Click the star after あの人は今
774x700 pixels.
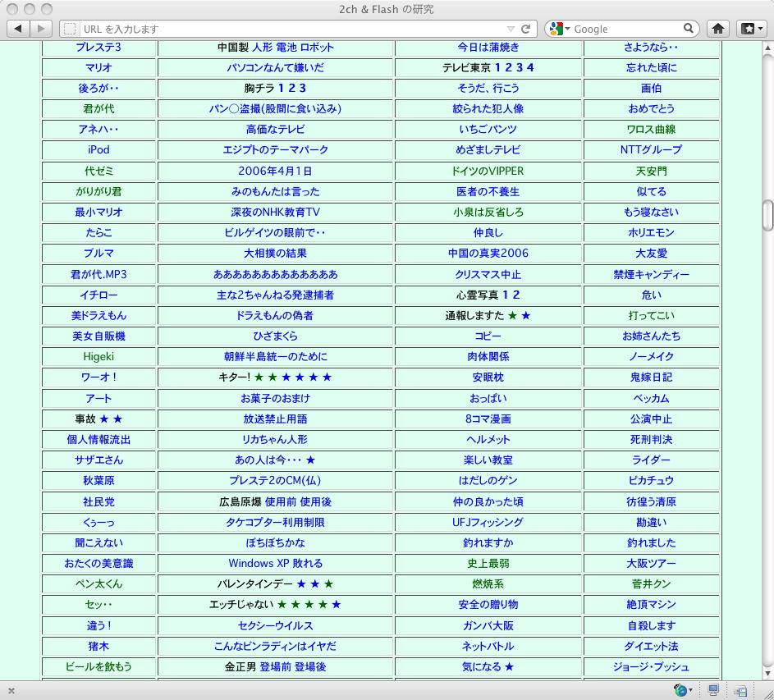coord(310,460)
